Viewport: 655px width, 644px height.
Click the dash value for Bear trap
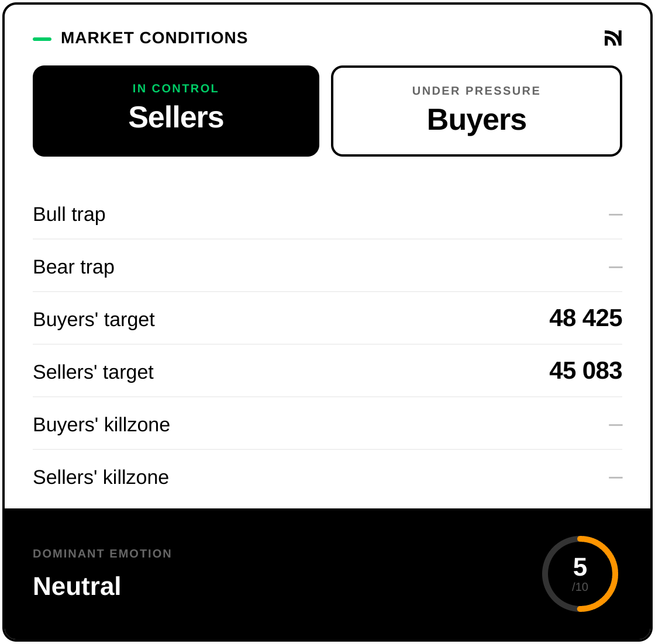tap(615, 267)
